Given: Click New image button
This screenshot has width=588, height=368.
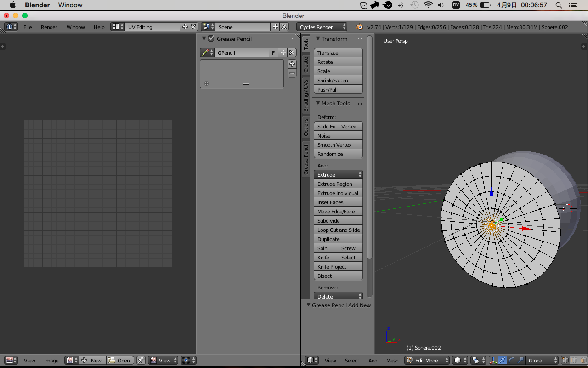Looking at the screenshot, I should (92, 360).
